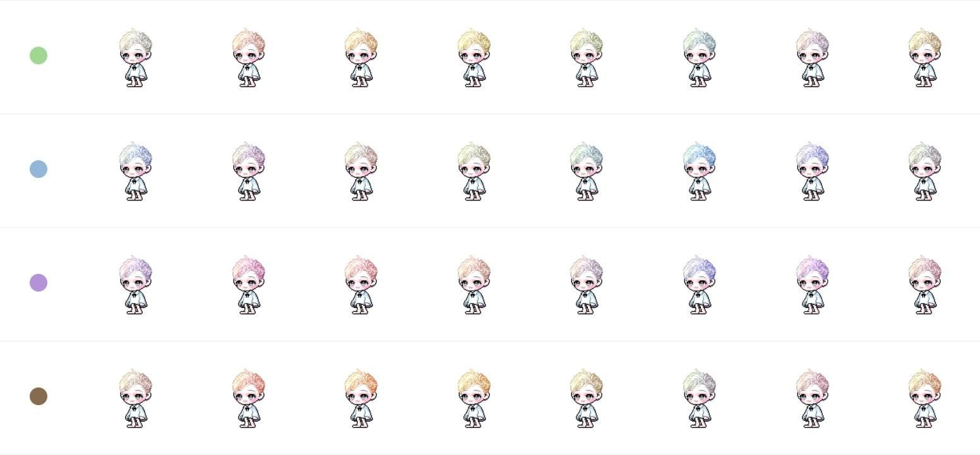Viewport: 980px width, 455px height.
Task: Choose first character in the blue row
Action: pos(135,171)
